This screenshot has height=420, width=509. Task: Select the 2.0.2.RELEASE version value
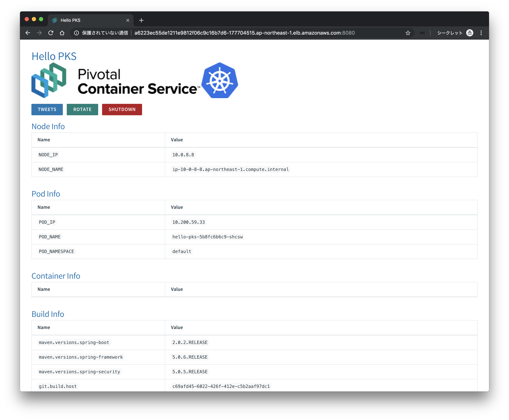[190, 343]
